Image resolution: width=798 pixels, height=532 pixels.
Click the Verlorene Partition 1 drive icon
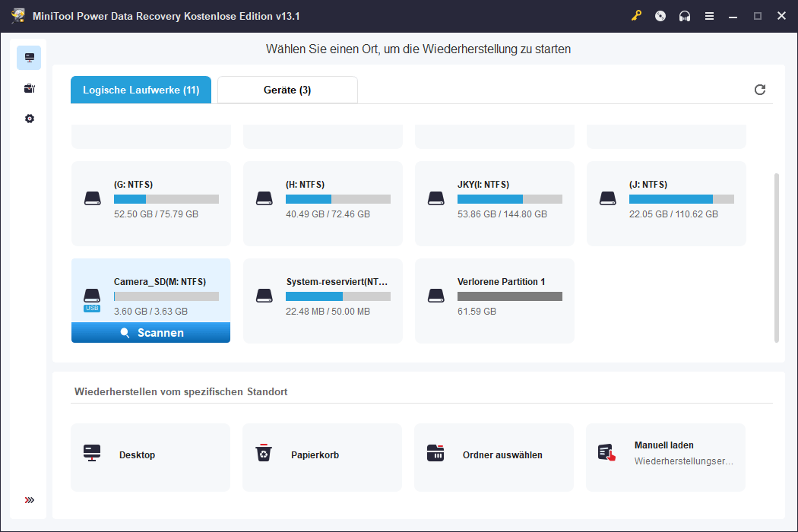(x=435, y=296)
